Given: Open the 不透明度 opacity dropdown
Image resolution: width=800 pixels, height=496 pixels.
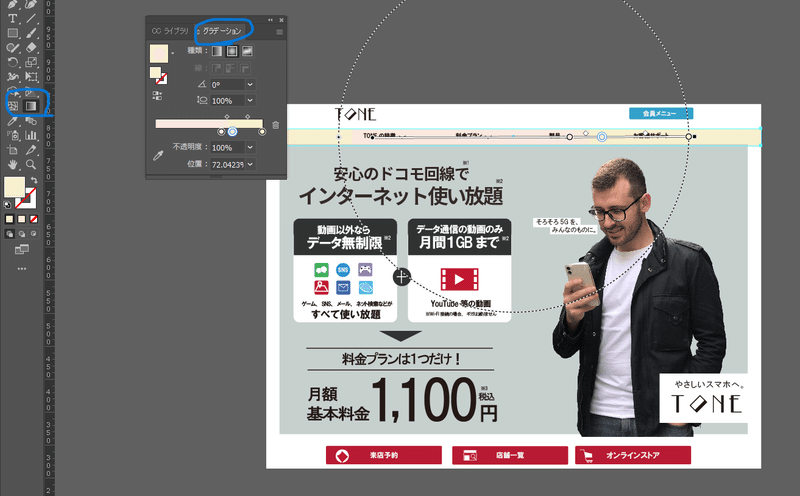Looking at the screenshot, I should 250,147.
